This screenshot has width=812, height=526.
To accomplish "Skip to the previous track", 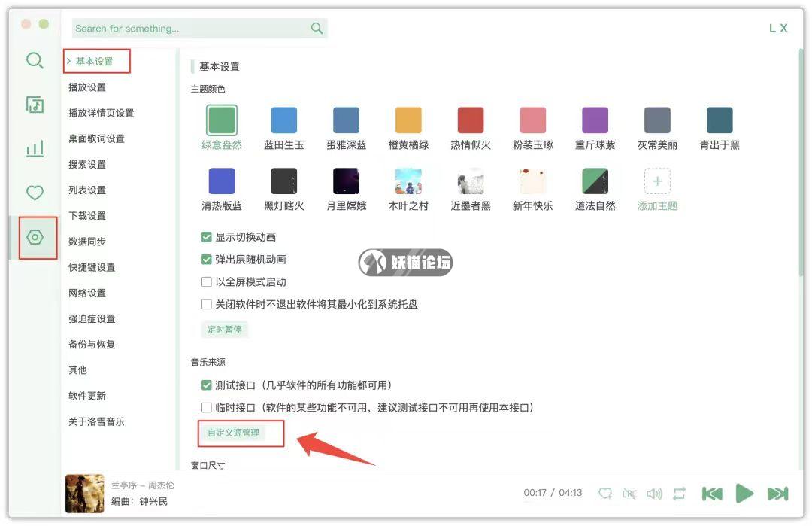I will click(712, 494).
